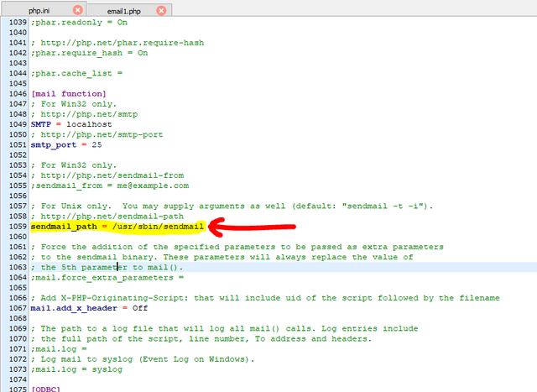The width and height of the screenshot is (537, 392).
Task: Click the http://php.net/sendmail-path comment
Action: [x=107, y=217]
